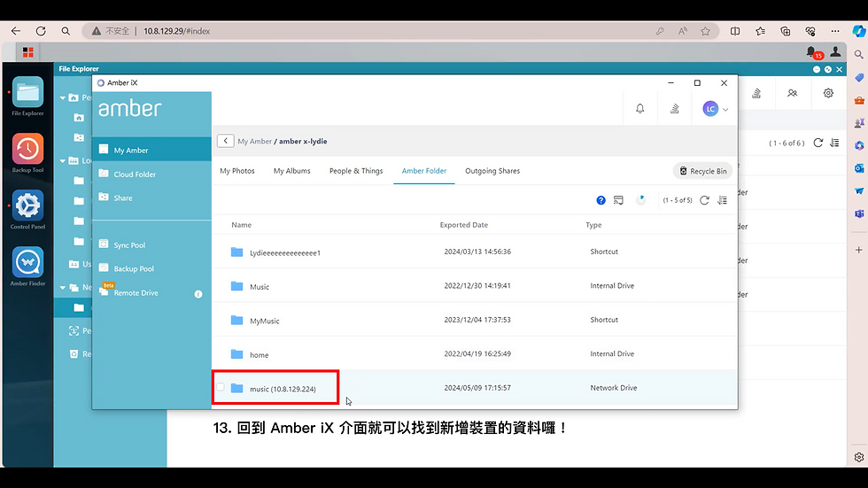The width and height of the screenshot is (868, 488).
Task: Click the My Amber breadcrumb link
Action: (255, 141)
